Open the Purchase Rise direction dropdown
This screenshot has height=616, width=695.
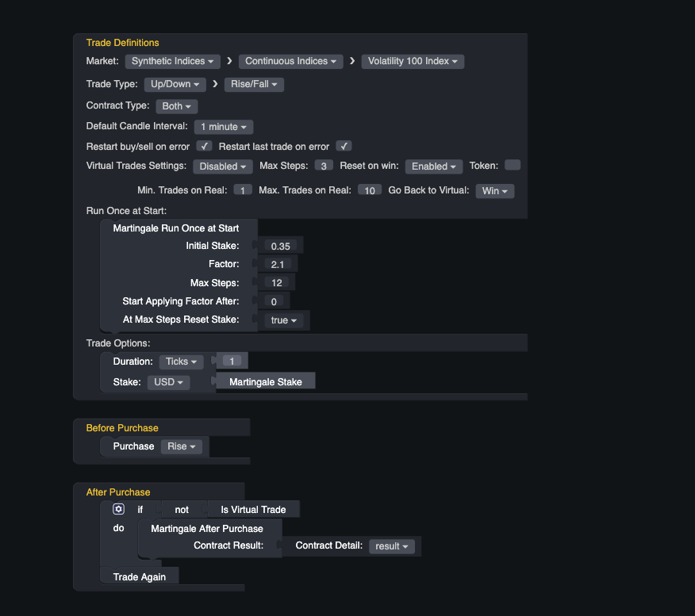pos(182,446)
